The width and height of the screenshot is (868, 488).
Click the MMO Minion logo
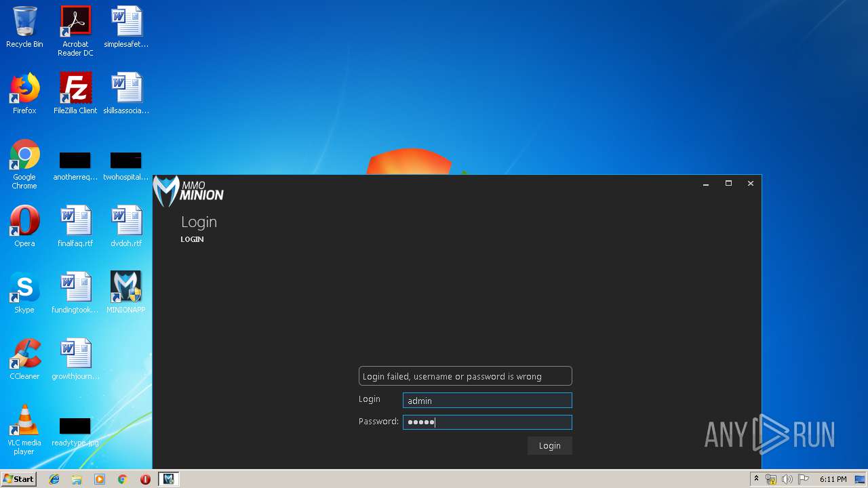click(189, 191)
